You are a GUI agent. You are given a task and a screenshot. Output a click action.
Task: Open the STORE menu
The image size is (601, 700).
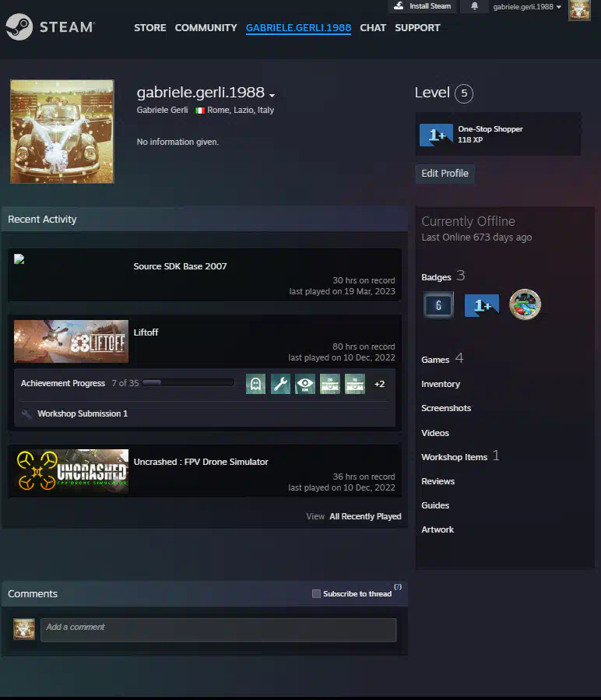(150, 28)
